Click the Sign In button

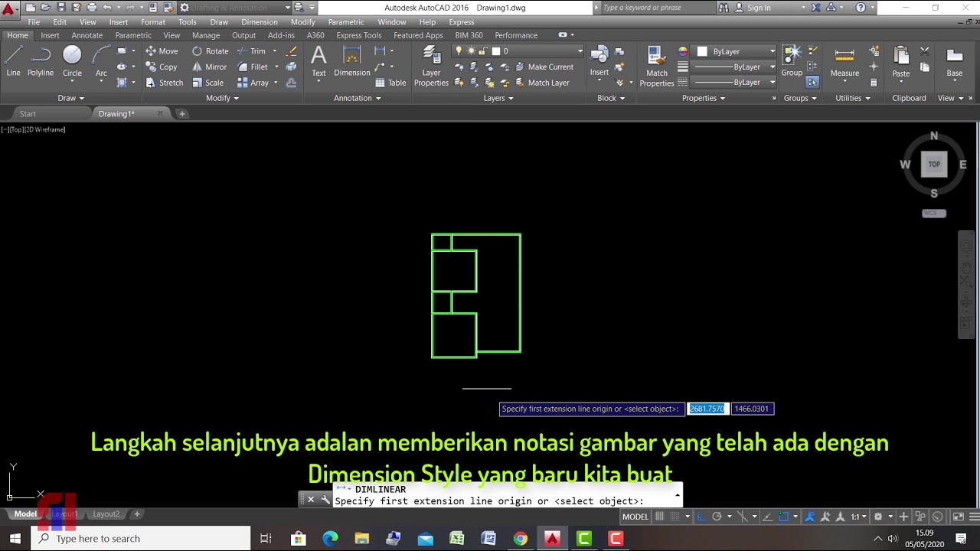[x=753, y=8]
